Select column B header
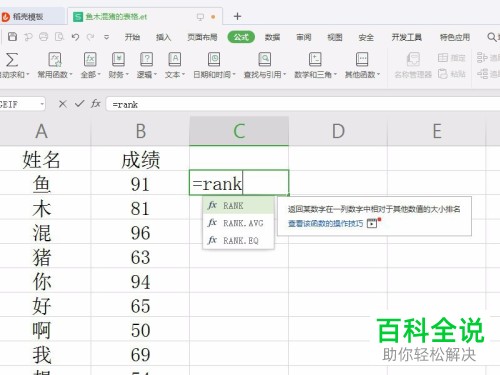 pyautogui.click(x=140, y=131)
